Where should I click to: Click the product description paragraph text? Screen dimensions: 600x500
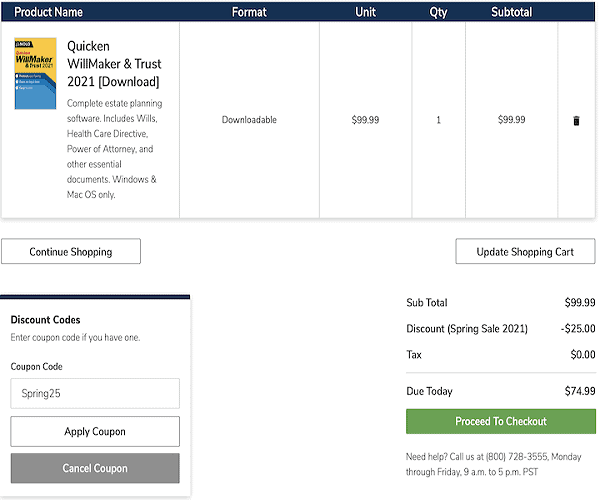click(x=114, y=149)
